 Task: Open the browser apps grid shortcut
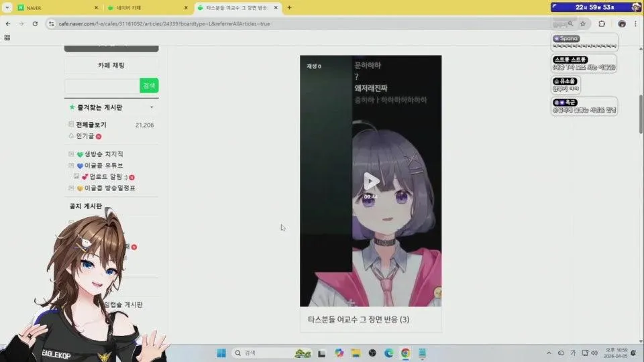[7, 38]
